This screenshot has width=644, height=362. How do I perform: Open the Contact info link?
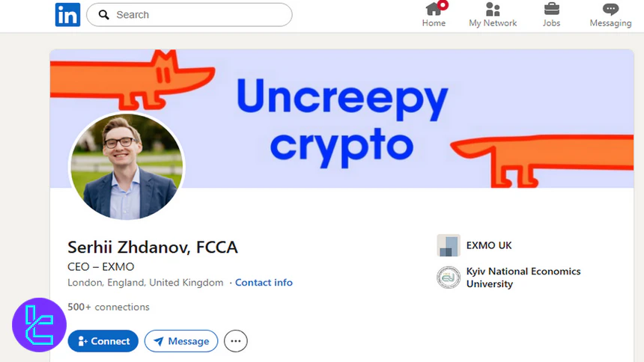click(x=264, y=283)
